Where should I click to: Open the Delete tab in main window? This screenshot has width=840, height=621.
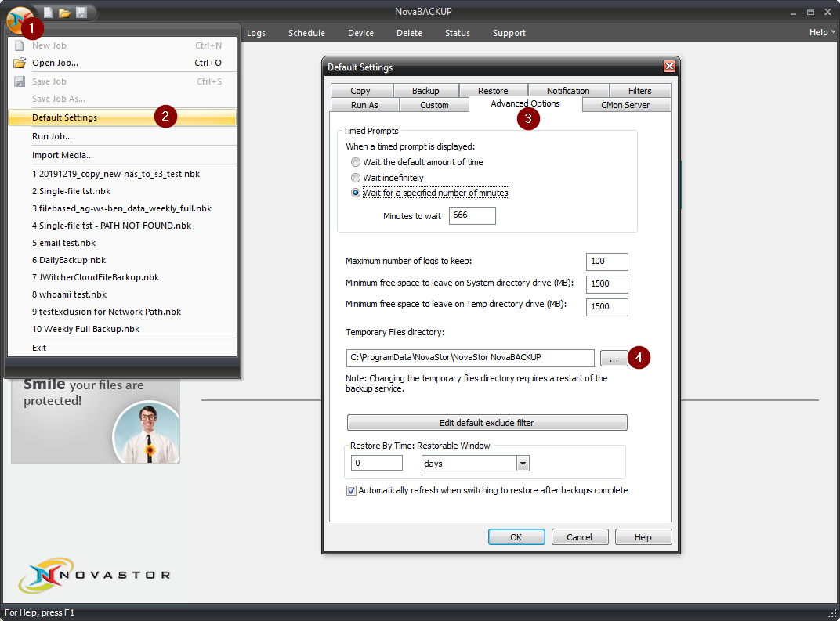409,33
